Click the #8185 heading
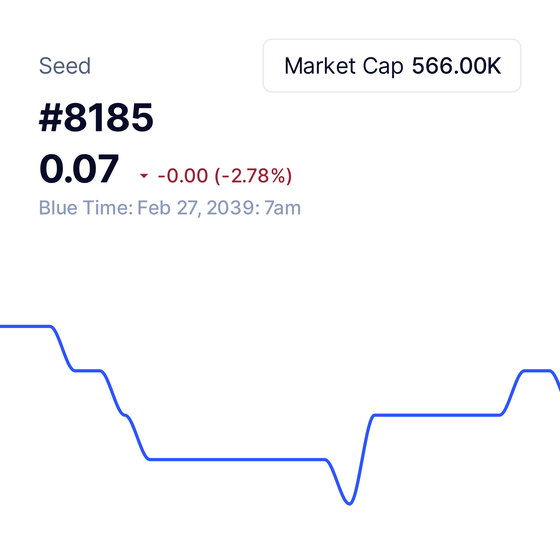The height and width of the screenshot is (560, 560). click(96, 118)
